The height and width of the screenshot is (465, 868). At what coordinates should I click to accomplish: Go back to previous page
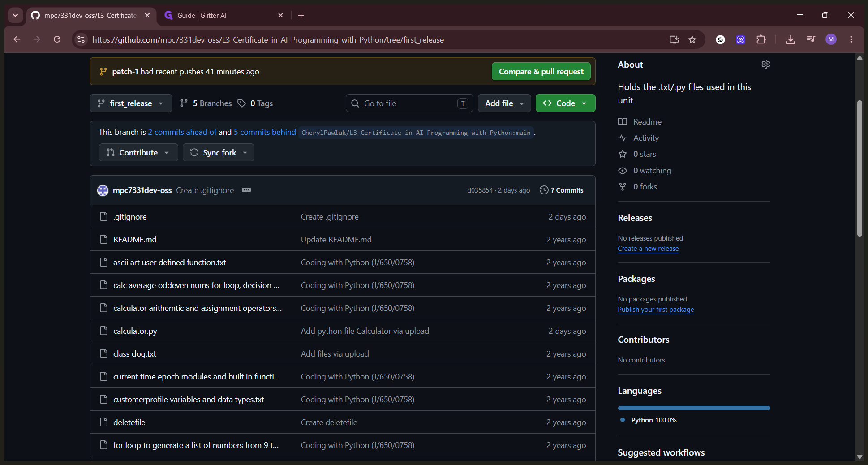click(17, 39)
